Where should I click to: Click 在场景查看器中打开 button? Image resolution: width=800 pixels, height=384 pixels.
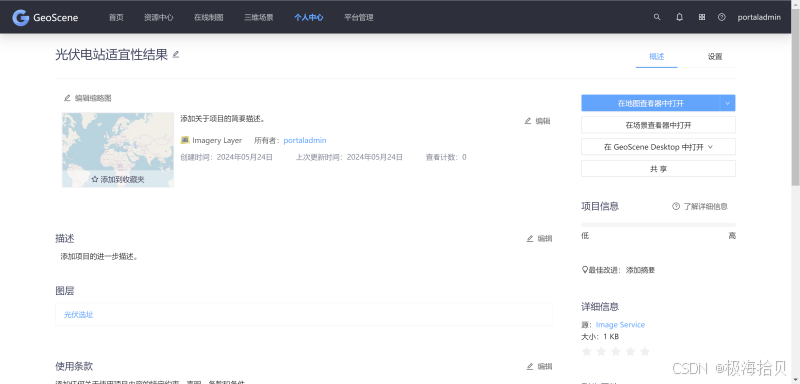point(658,125)
